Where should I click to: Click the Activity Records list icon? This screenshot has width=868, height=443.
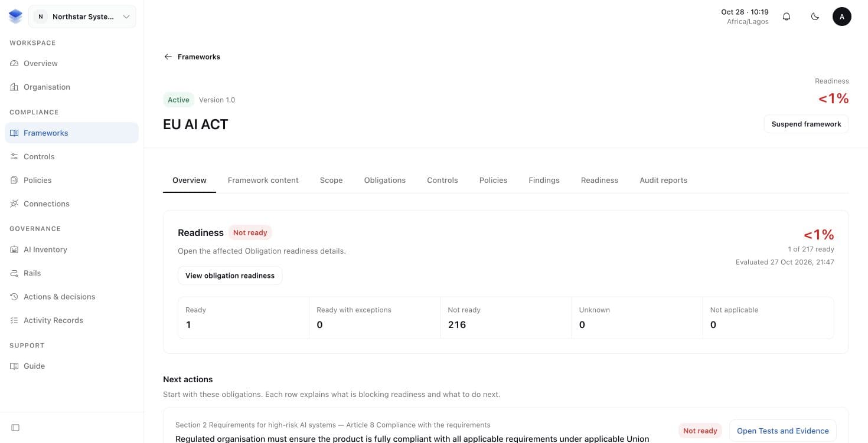point(14,320)
